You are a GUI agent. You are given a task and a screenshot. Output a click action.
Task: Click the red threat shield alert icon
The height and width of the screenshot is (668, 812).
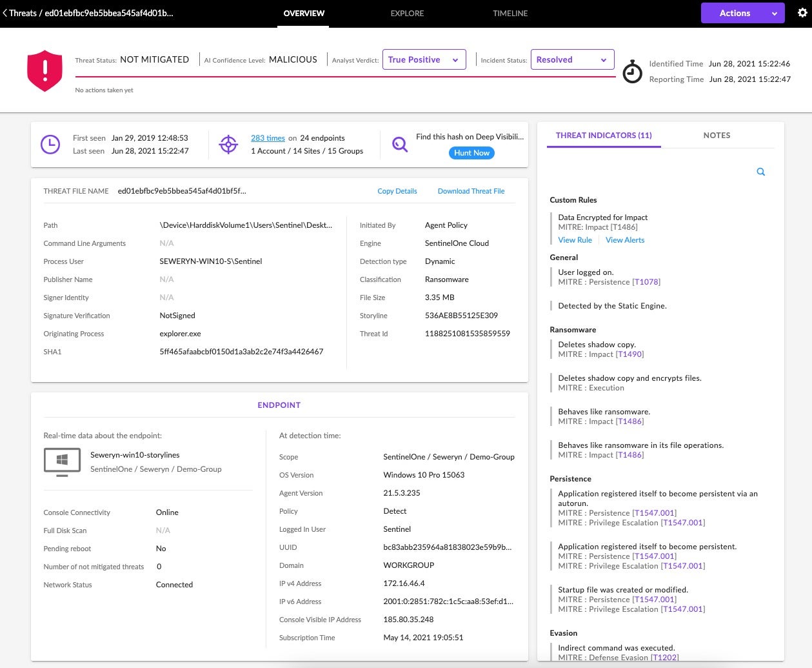pos(45,70)
